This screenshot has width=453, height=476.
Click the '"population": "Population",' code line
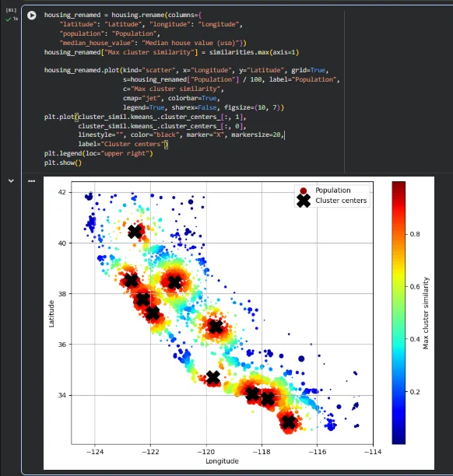coord(110,33)
